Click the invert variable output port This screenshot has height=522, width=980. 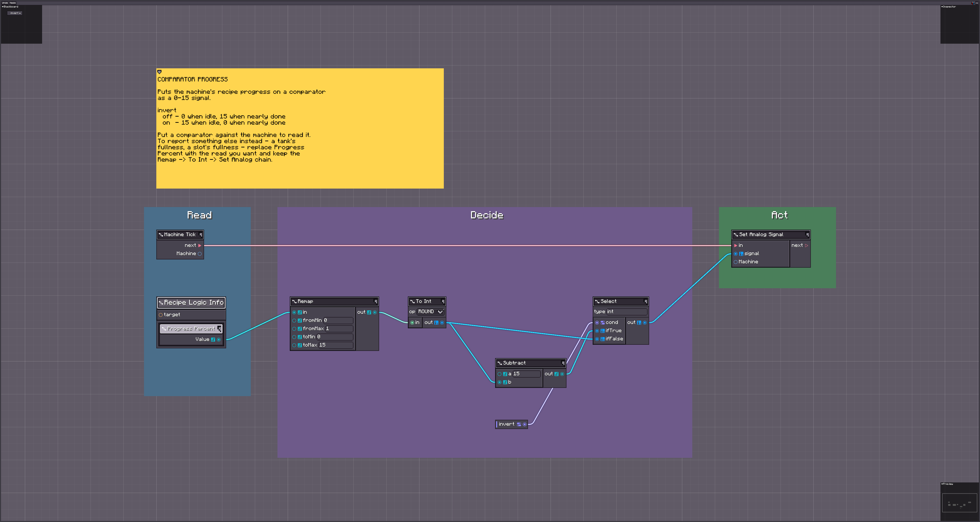[525, 425]
